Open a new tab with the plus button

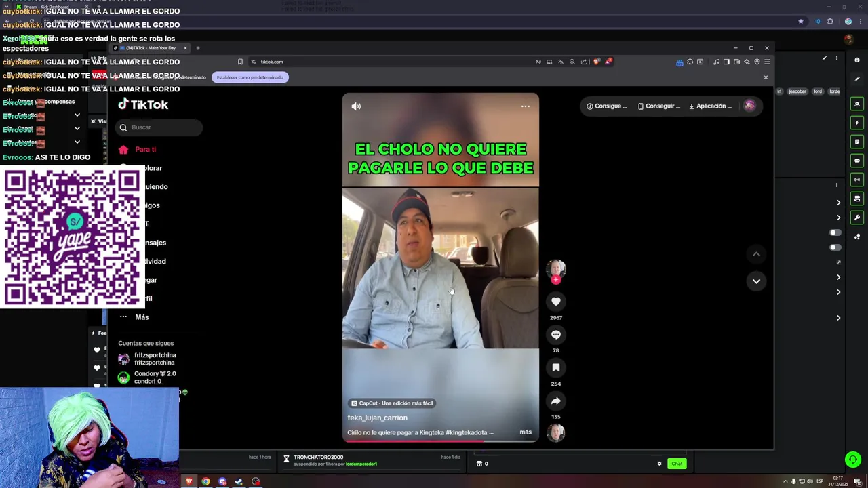pos(198,48)
